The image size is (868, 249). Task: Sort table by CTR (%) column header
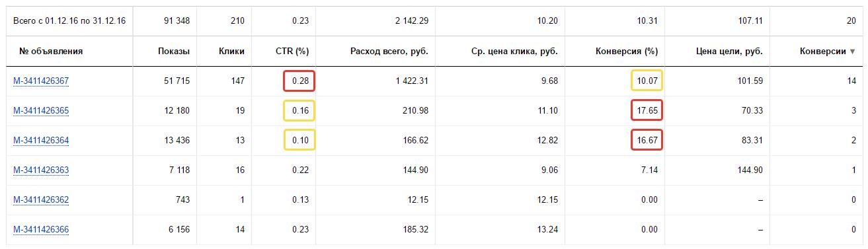pos(292,51)
